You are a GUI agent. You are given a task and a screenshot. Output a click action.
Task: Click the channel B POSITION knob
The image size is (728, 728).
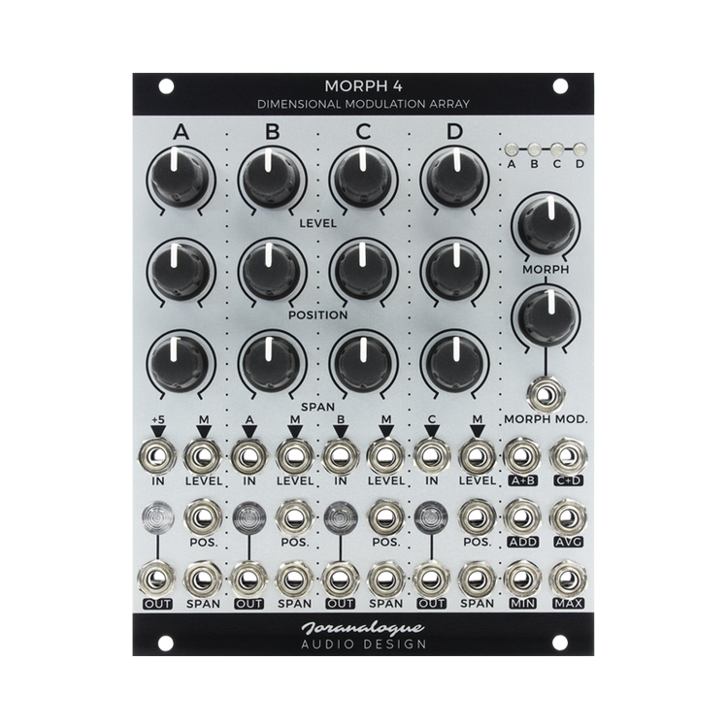(272, 270)
